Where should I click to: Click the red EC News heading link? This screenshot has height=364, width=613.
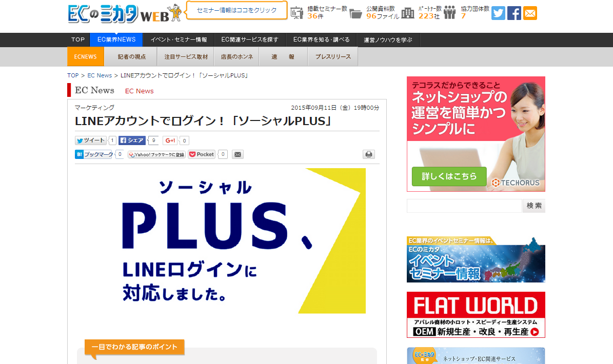[x=139, y=91]
